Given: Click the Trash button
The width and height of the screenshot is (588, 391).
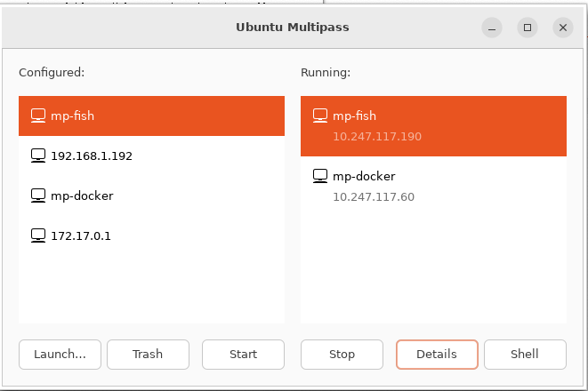Looking at the screenshot, I should [x=148, y=355].
